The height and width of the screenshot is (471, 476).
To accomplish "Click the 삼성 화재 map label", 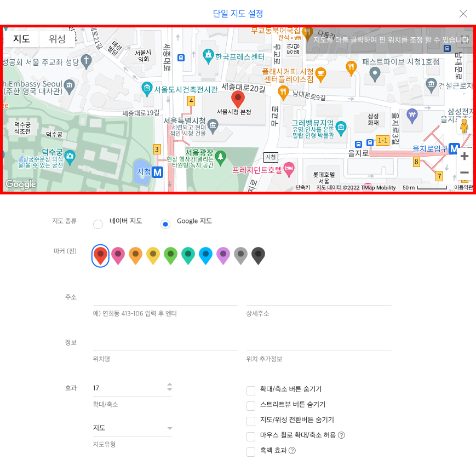I will pyautogui.click(x=373, y=119).
